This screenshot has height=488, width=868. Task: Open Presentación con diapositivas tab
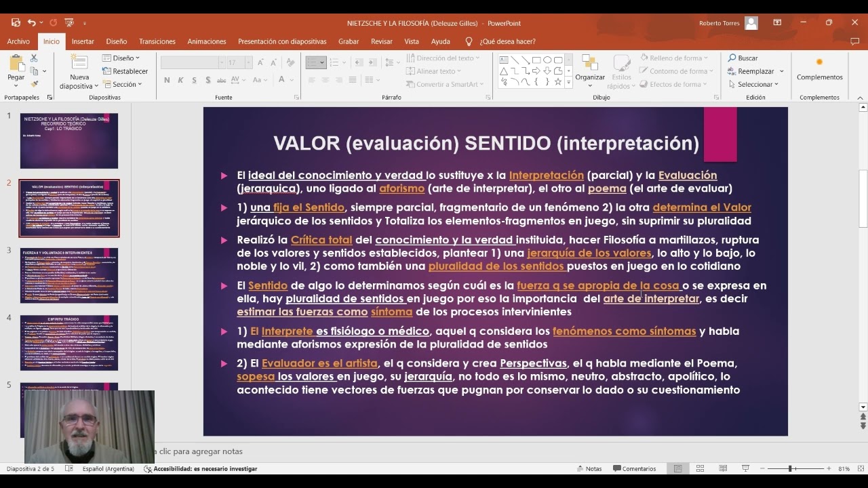click(282, 41)
